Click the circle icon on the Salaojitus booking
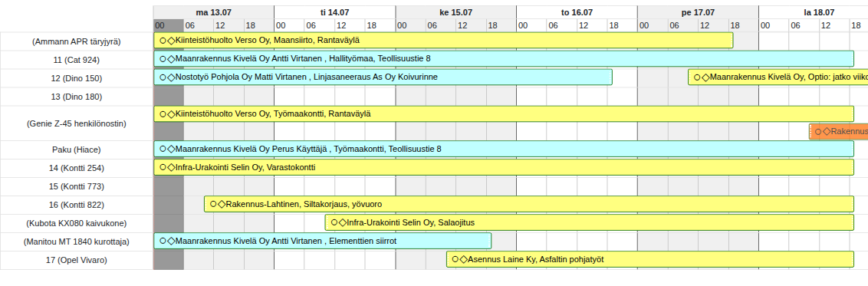This screenshot has width=868, height=286. point(334,222)
